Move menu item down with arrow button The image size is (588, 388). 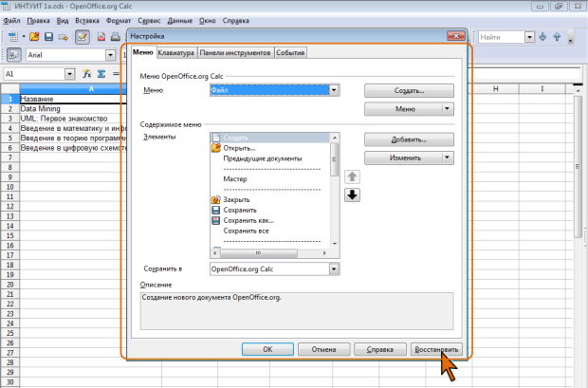(x=351, y=194)
